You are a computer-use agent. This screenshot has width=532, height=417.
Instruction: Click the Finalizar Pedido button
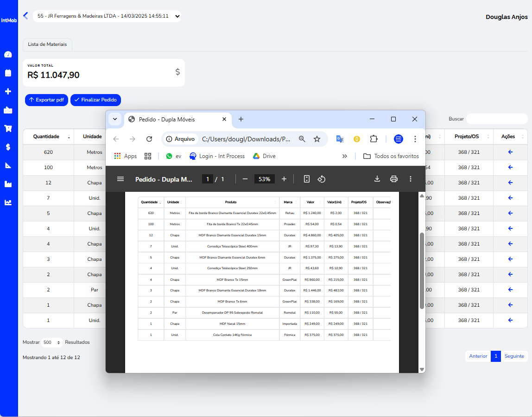pyautogui.click(x=96, y=100)
